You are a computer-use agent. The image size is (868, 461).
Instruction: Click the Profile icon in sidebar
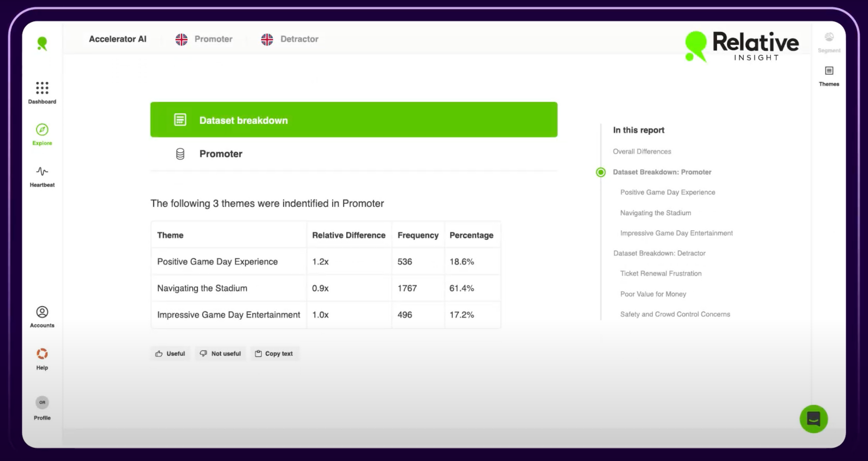42,402
